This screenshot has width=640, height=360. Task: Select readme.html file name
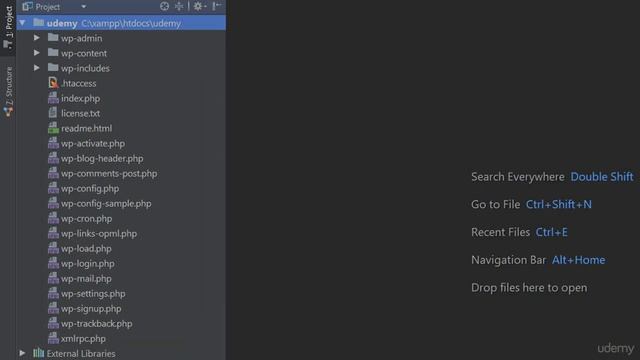point(87,129)
